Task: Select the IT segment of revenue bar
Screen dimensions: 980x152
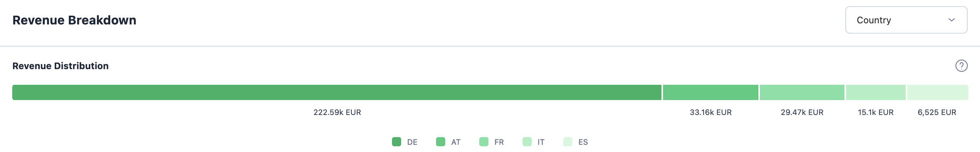Action: 876,92
